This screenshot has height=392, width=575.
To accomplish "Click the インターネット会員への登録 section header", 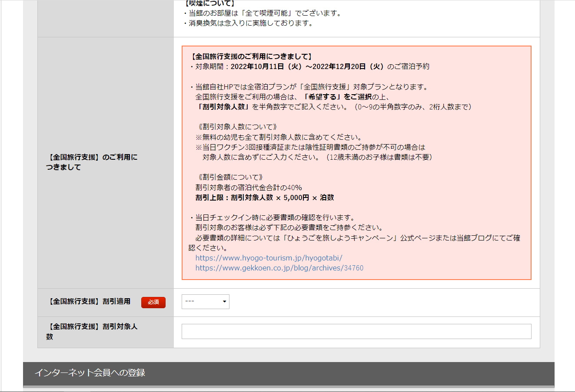I will (90, 372).
